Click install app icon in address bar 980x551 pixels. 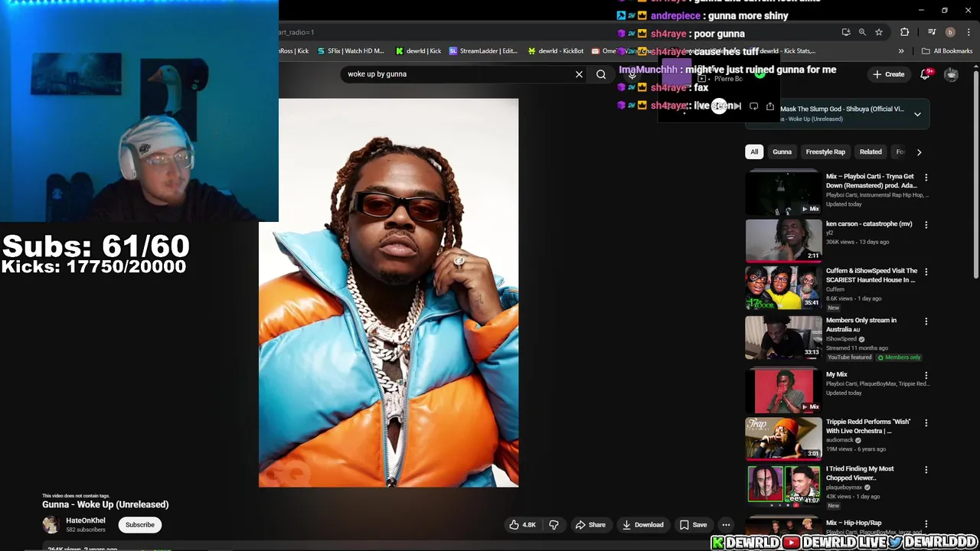(845, 32)
